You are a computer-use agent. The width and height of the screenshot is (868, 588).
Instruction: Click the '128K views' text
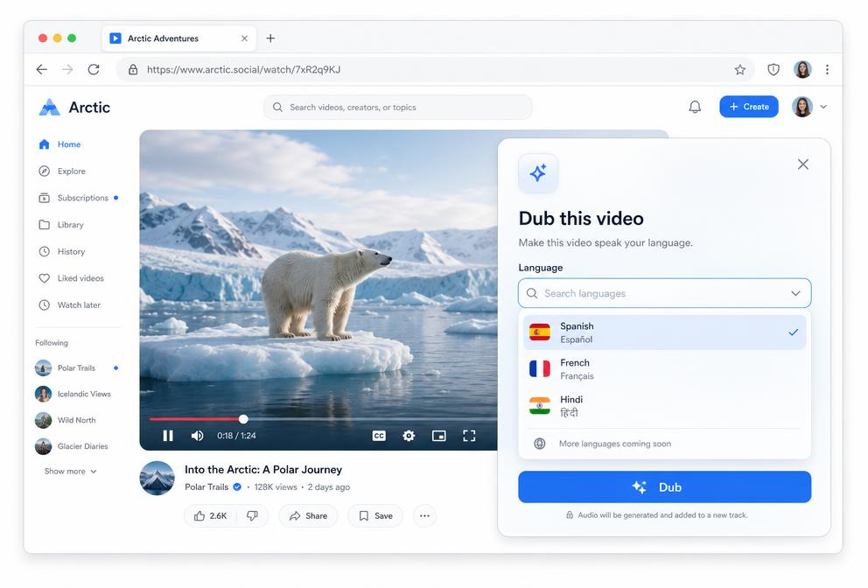coord(276,486)
